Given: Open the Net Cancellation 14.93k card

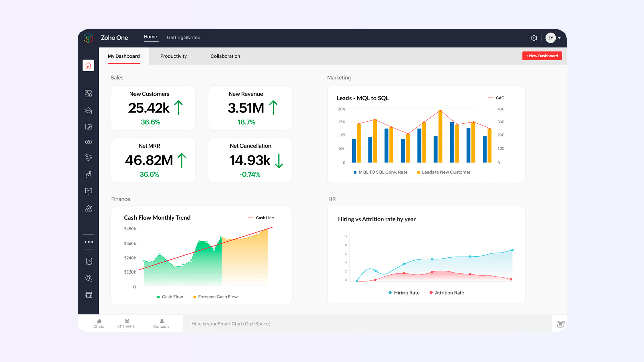Looking at the screenshot, I should (x=250, y=160).
